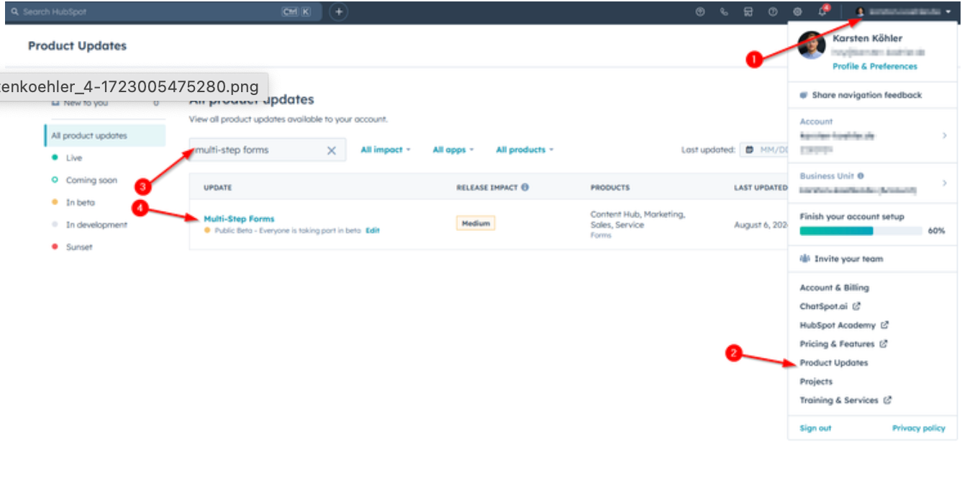Click the plus quick-create button
This screenshot has width=980, height=478.
point(339,12)
